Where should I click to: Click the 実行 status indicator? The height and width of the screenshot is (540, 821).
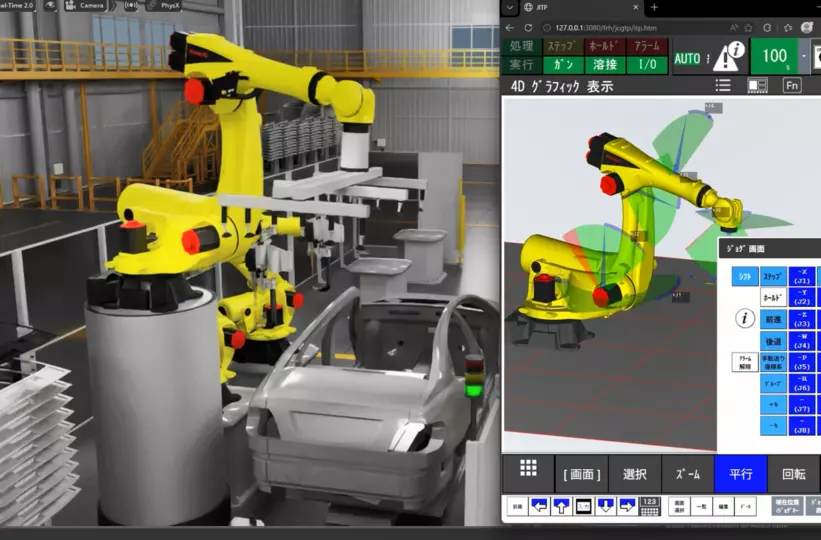522,64
